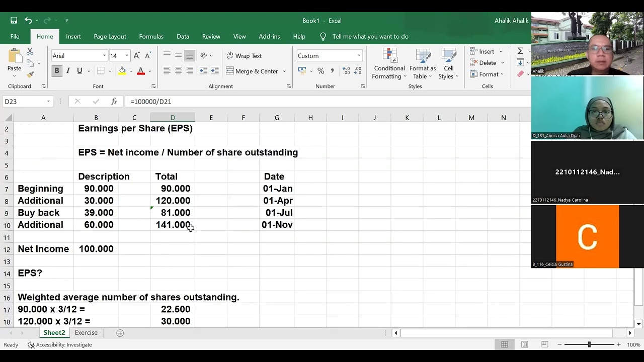Switch to the Page Layout tab

click(x=110, y=36)
